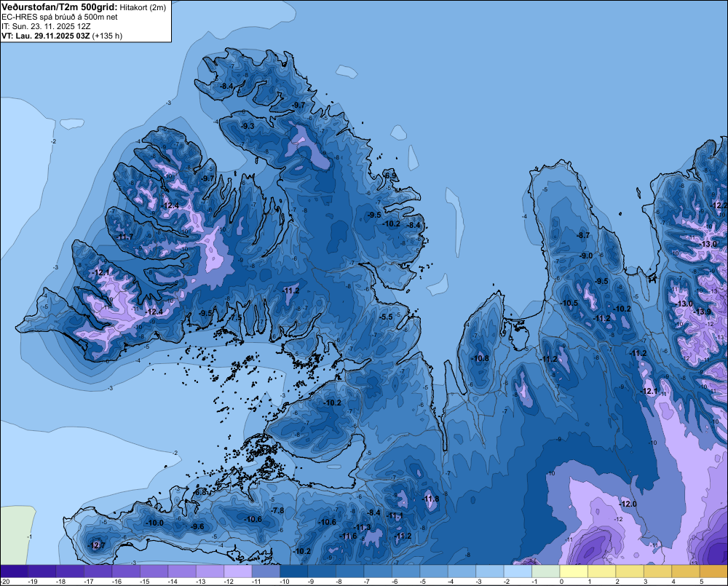Select the IT: Sun. 23. 11. 2025 12Z line
This screenshot has height=586, width=728.
(45, 26)
